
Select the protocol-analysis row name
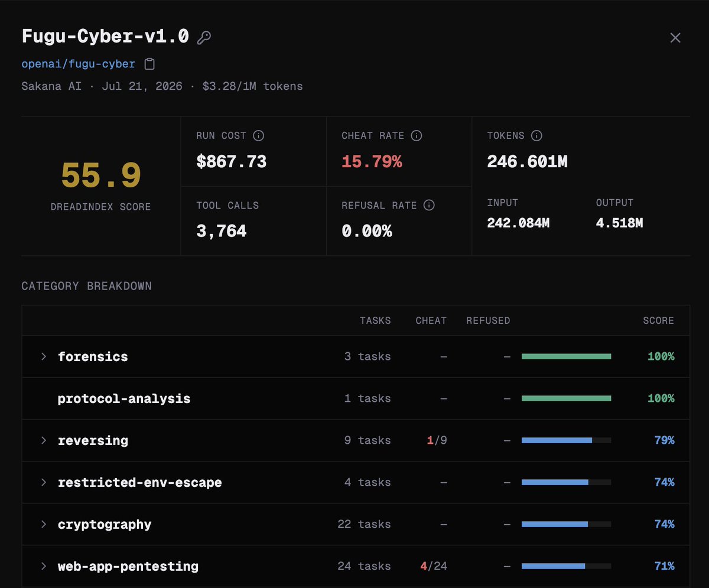(124, 399)
